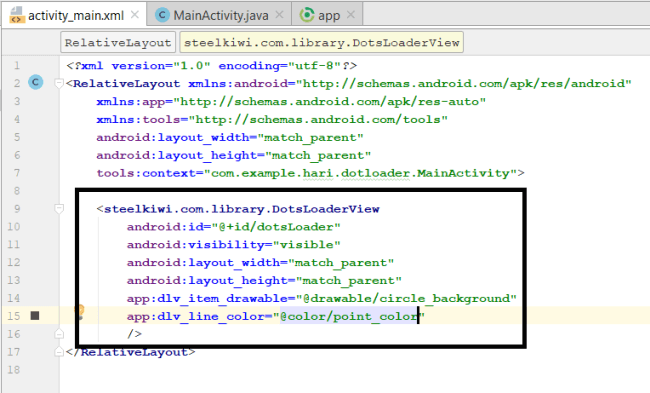Click the text '@drawable/circle_background'

(406, 298)
